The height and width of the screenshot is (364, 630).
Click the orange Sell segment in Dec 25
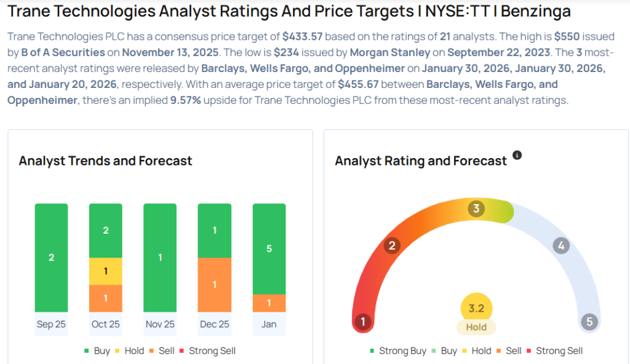(213, 285)
